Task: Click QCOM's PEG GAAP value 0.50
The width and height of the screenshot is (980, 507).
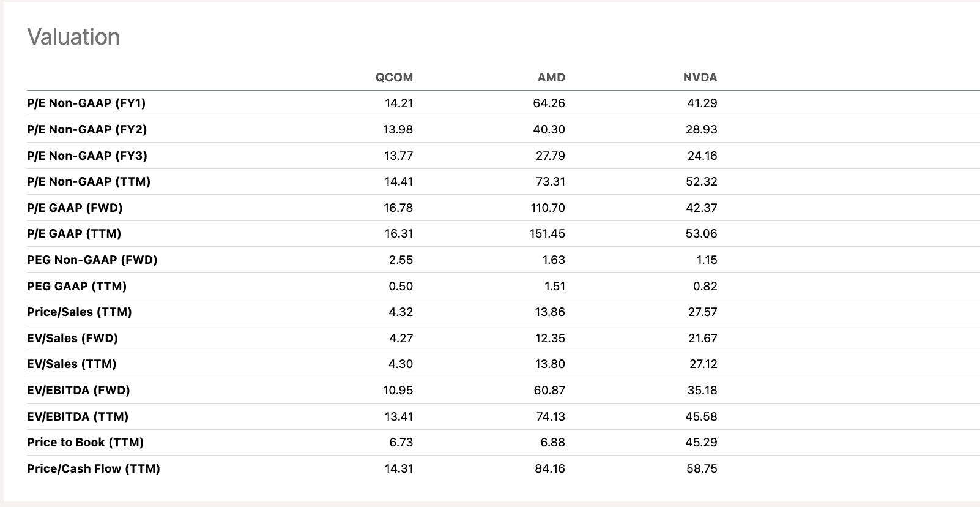Action: coord(401,287)
